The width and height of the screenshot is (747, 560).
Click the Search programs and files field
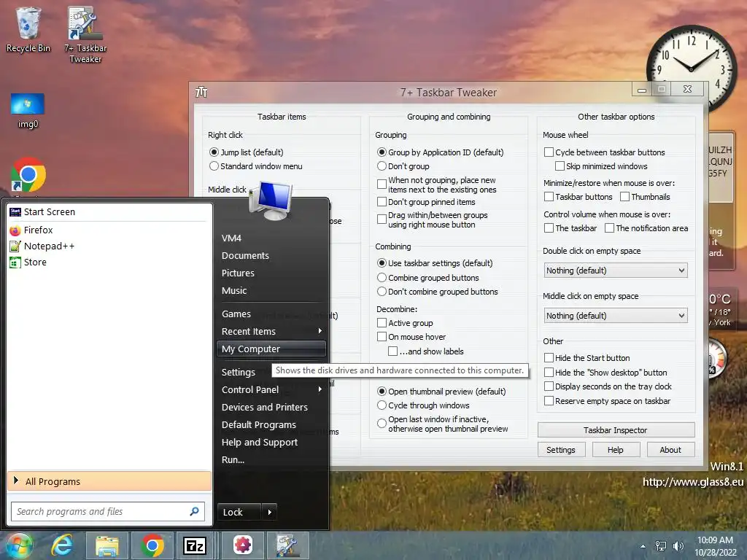tap(100, 511)
